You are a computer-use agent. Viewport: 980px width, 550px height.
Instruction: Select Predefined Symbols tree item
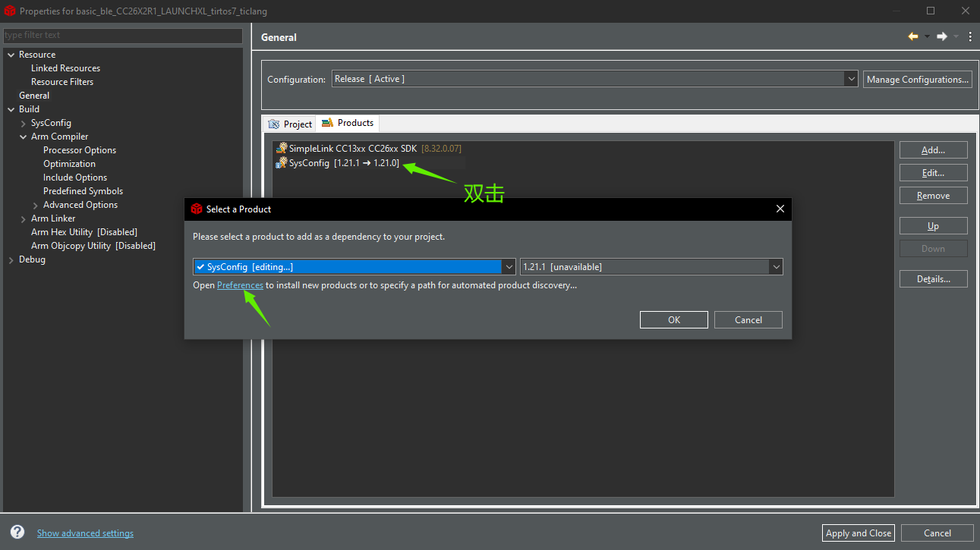pyautogui.click(x=83, y=191)
